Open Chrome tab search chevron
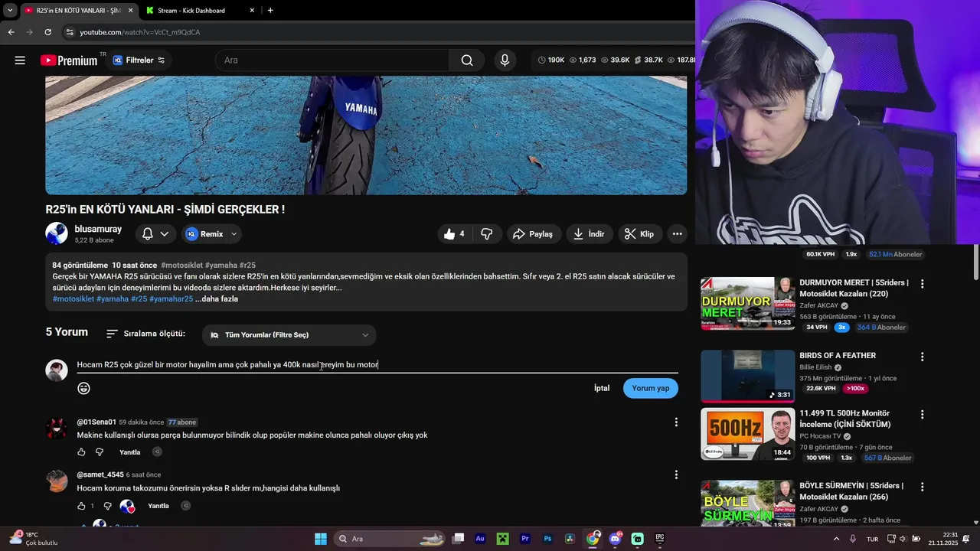Image resolution: width=980 pixels, height=551 pixels. [x=9, y=11]
